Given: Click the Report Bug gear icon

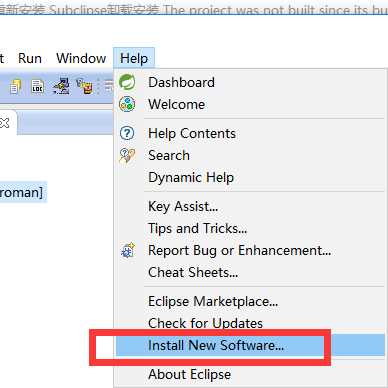Looking at the screenshot, I should pyautogui.click(x=128, y=250).
